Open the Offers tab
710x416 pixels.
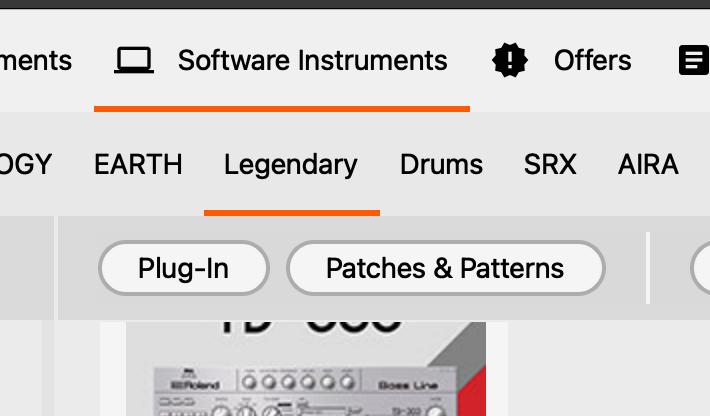pos(592,60)
